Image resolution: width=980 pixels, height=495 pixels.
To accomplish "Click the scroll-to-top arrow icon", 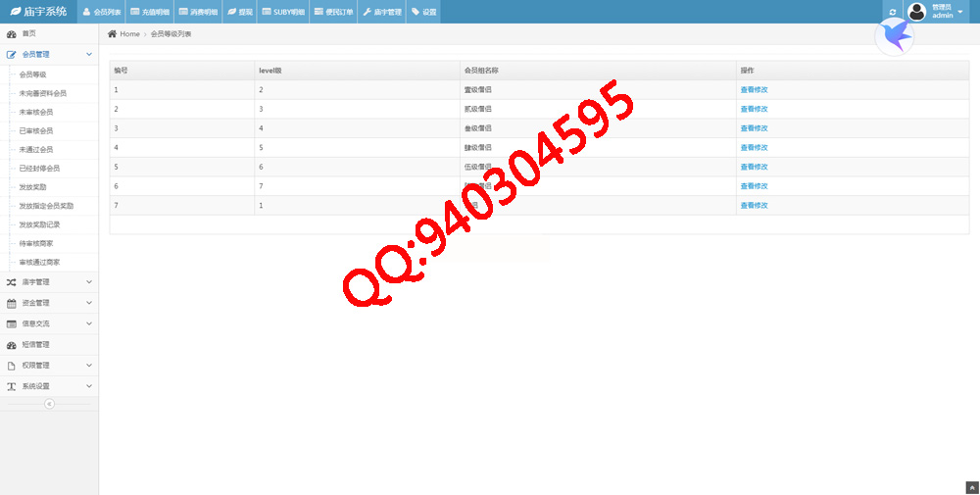I will point(971,487).
